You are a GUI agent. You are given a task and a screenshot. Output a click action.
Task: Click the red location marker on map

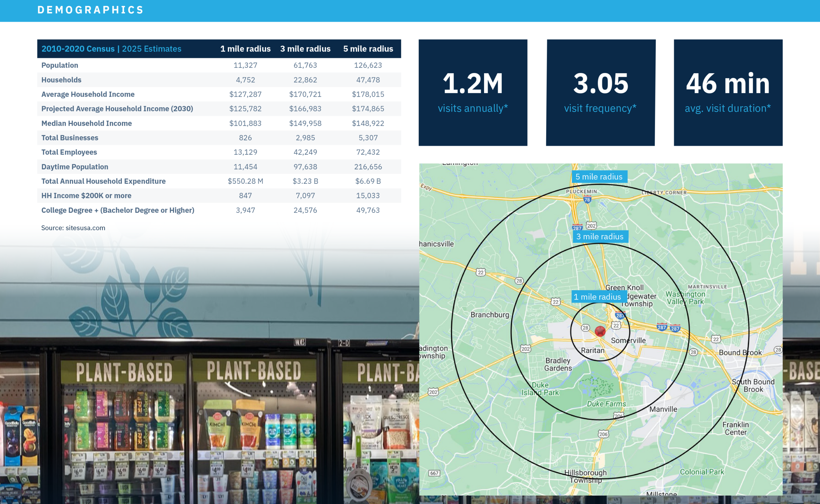tap(600, 331)
